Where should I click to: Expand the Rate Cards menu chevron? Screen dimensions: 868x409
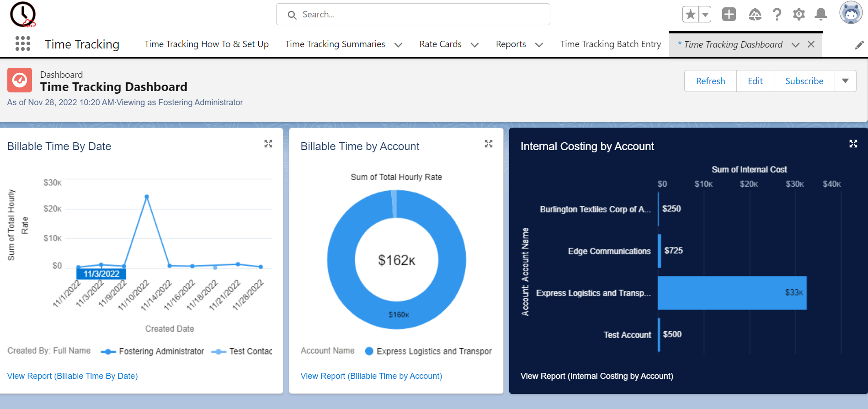[474, 45]
